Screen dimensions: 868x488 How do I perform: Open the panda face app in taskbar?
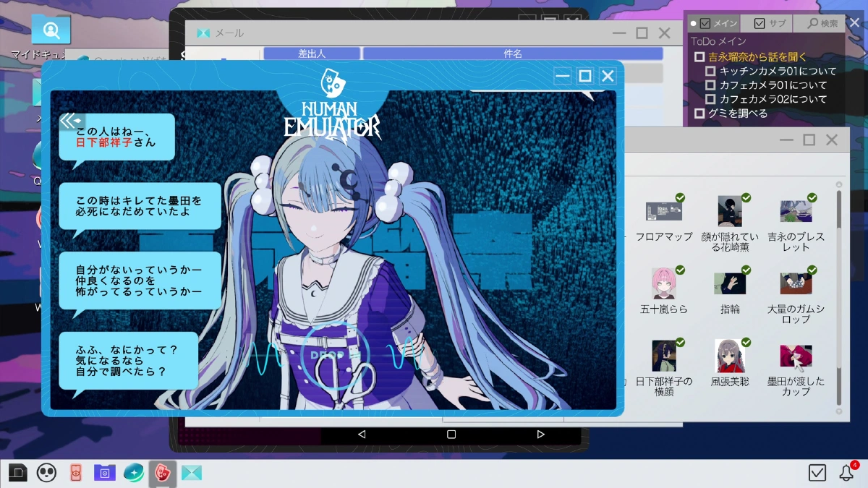(x=47, y=473)
